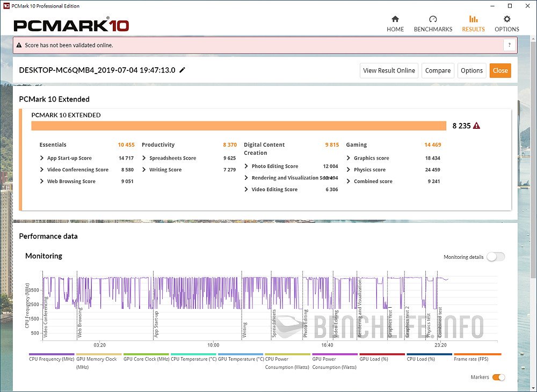Click the red warning triangle beside score
Screen dimensions: 537x392
tap(476, 126)
